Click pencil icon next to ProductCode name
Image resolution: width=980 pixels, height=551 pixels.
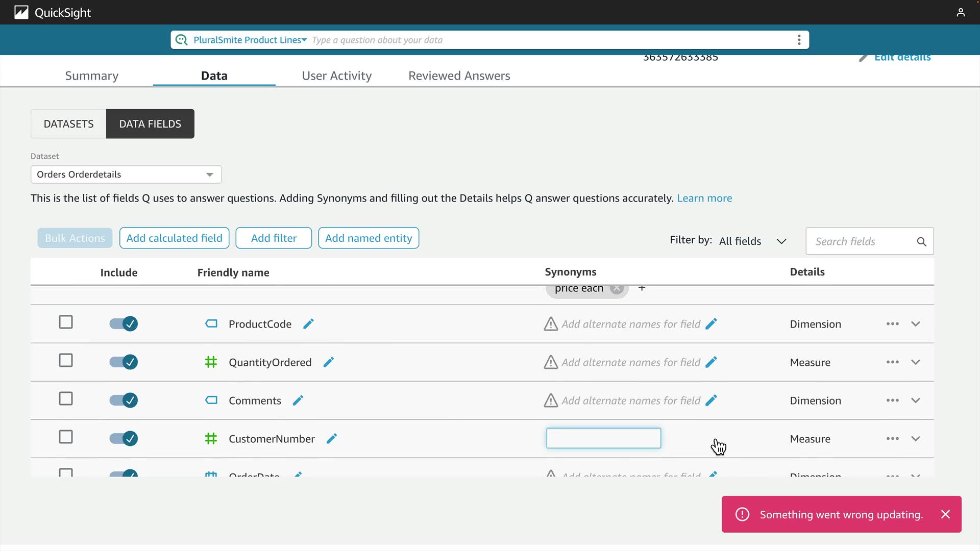pos(308,324)
